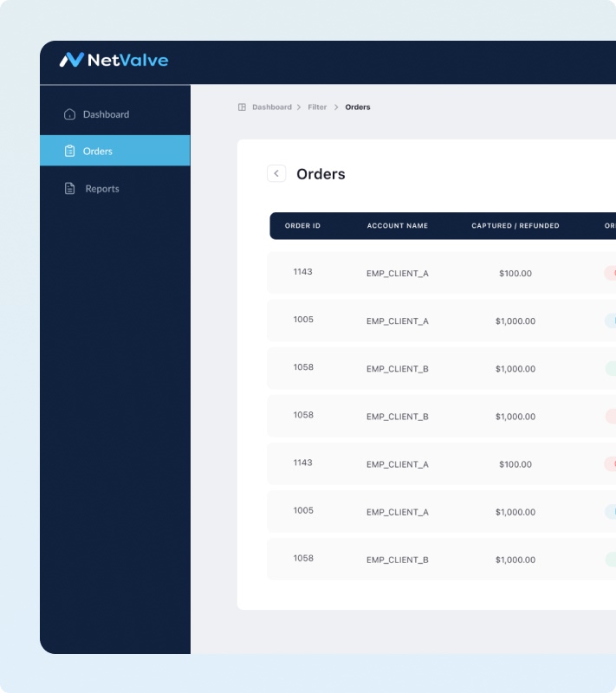616x693 pixels.
Task: Click order ID 1058 in third row
Action: pyautogui.click(x=303, y=367)
